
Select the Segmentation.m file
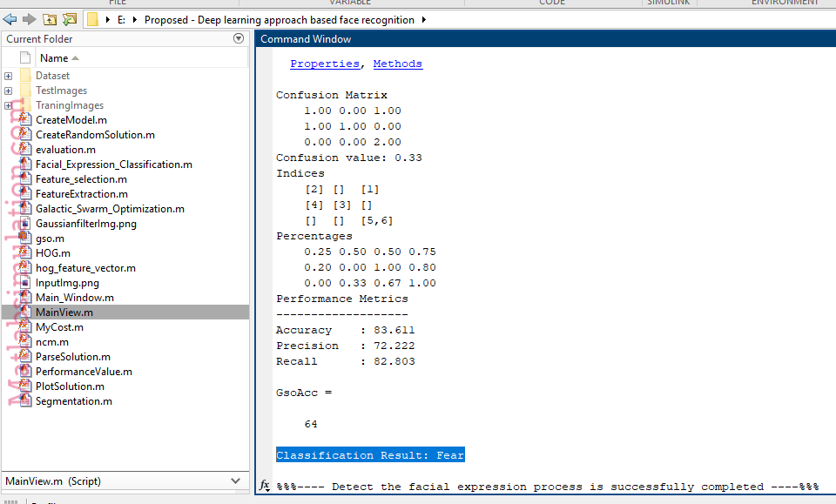click(x=73, y=401)
